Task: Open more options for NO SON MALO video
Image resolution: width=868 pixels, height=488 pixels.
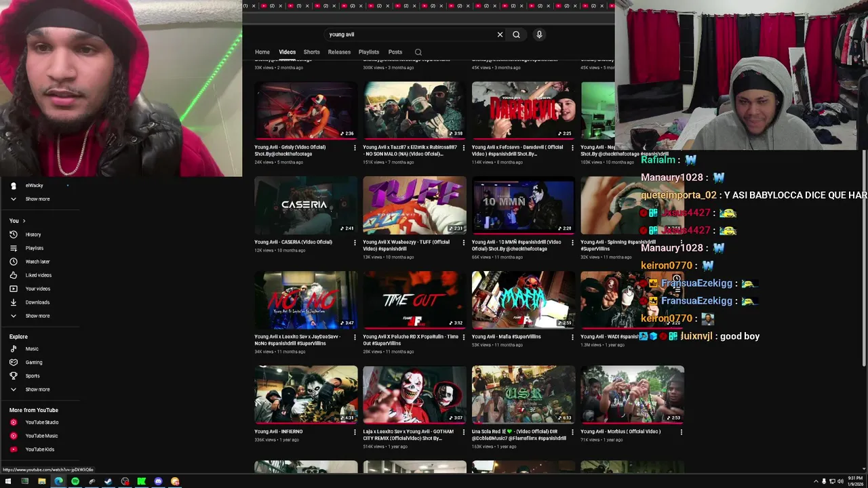Action: [x=464, y=147]
